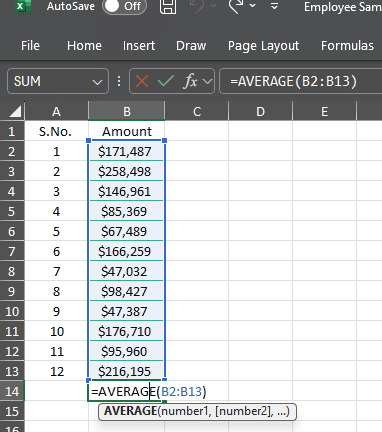
Task: Switch to the Page Layout tab
Action: pyautogui.click(x=263, y=46)
